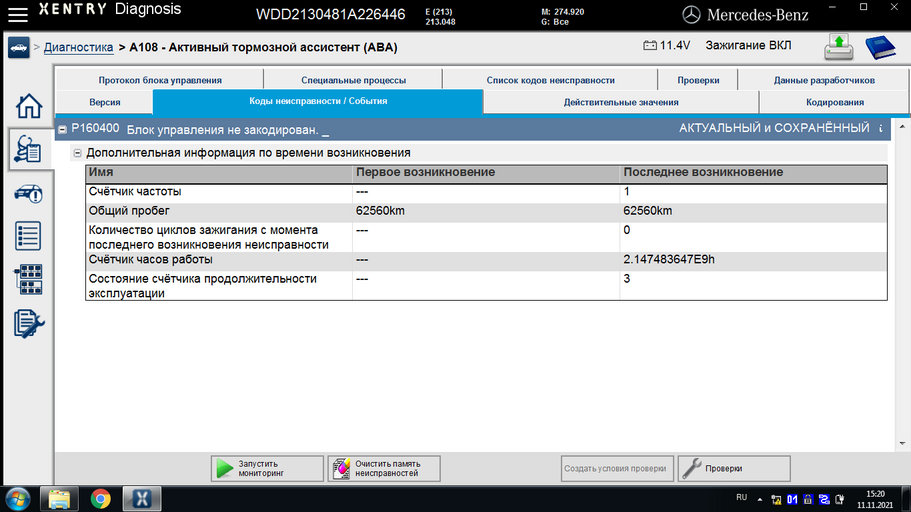Open the vehicle warning sidebar icon
This screenshot has height=512, width=911.
click(x=28, y=194)
